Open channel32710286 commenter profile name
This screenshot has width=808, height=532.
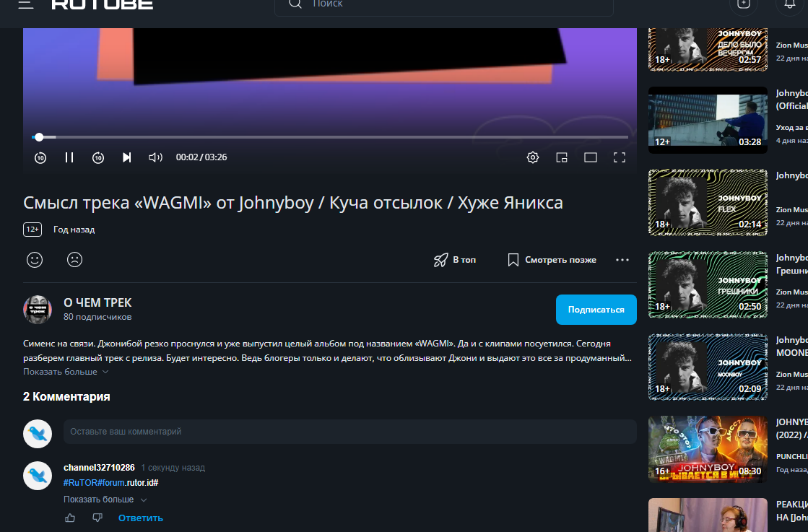(99, 468)
